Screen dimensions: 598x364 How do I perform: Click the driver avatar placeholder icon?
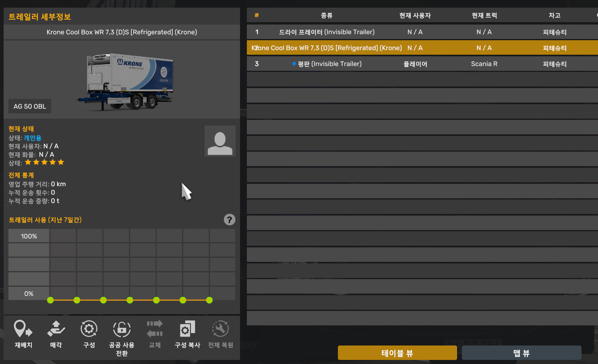coord(220,141)
